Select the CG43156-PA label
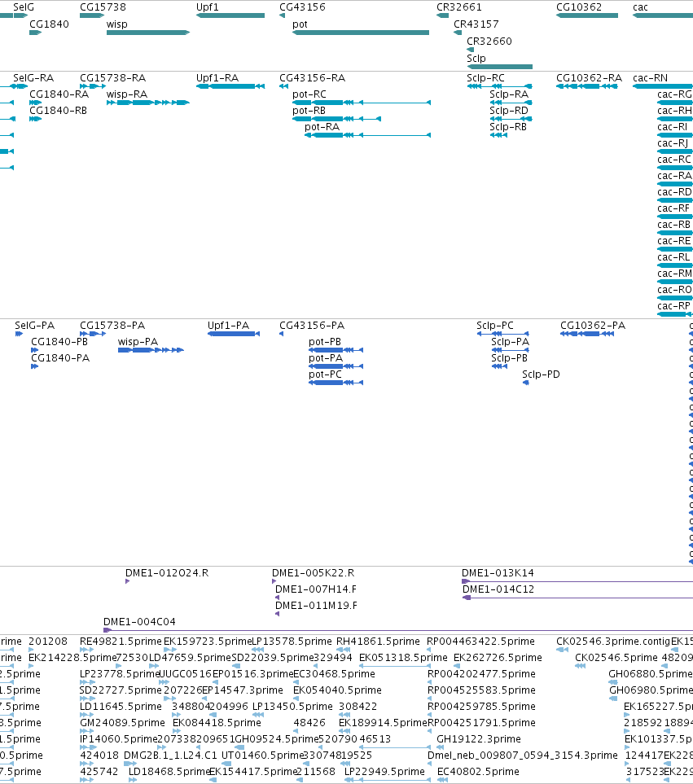 tap(312, 326)
